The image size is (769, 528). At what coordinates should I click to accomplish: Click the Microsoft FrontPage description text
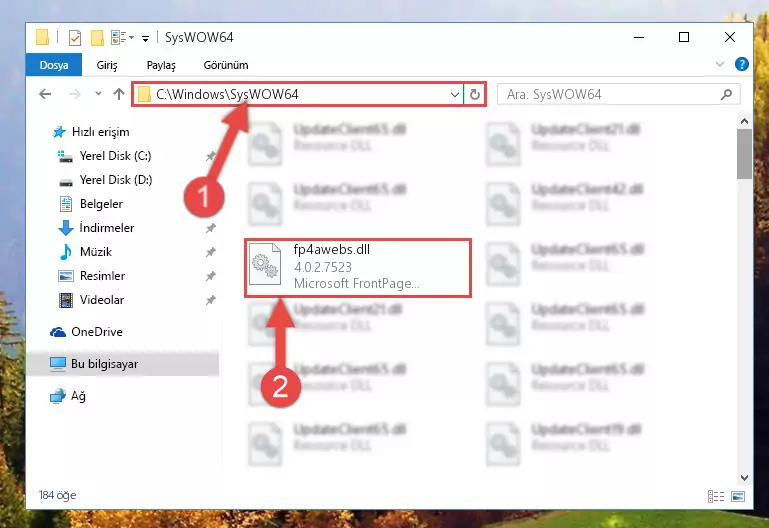click(357, 283)
